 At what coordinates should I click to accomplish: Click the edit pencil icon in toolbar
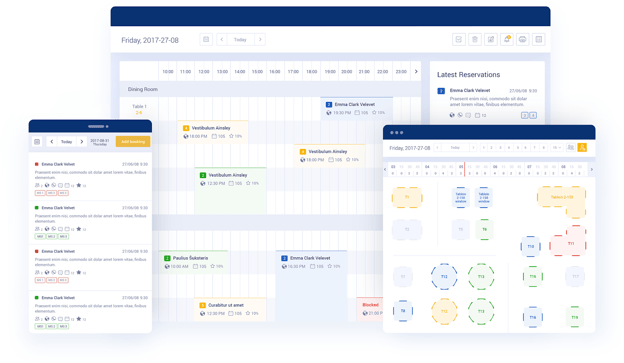point(491,39)
